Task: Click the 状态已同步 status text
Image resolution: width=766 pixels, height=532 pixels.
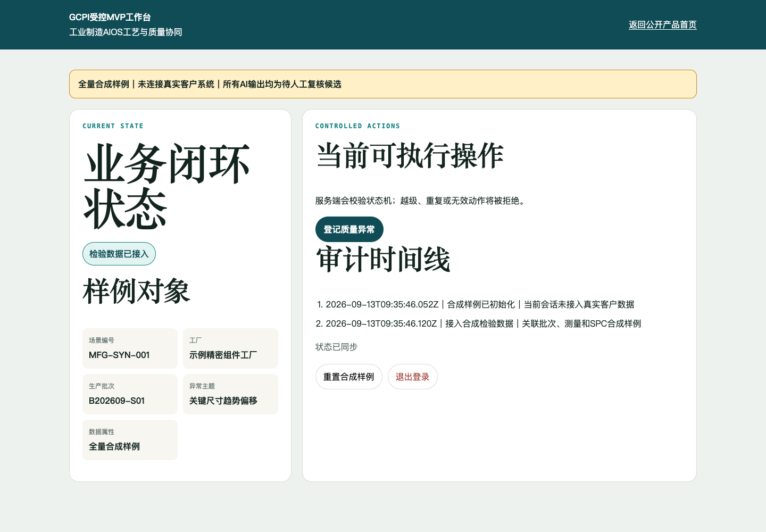Action: pos(336,347)
